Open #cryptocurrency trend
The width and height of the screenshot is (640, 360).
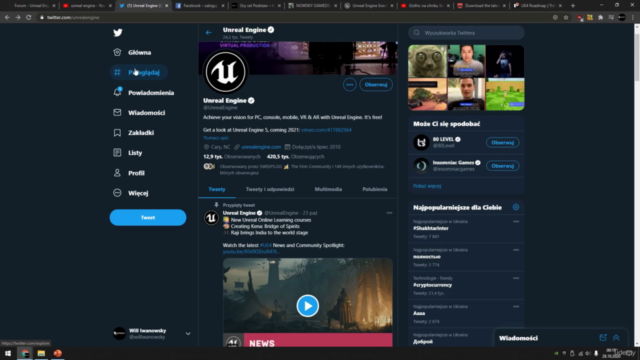(x=432, y=285)
